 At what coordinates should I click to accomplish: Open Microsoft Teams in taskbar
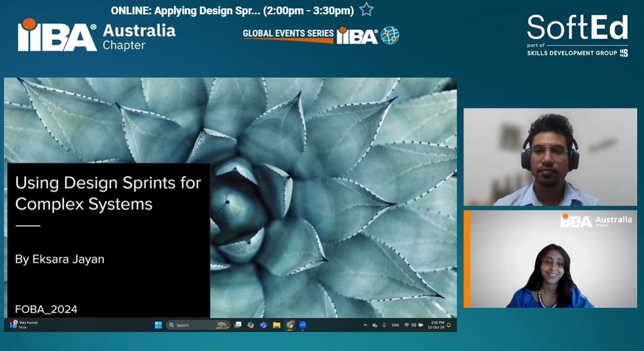tap(263, 325)
